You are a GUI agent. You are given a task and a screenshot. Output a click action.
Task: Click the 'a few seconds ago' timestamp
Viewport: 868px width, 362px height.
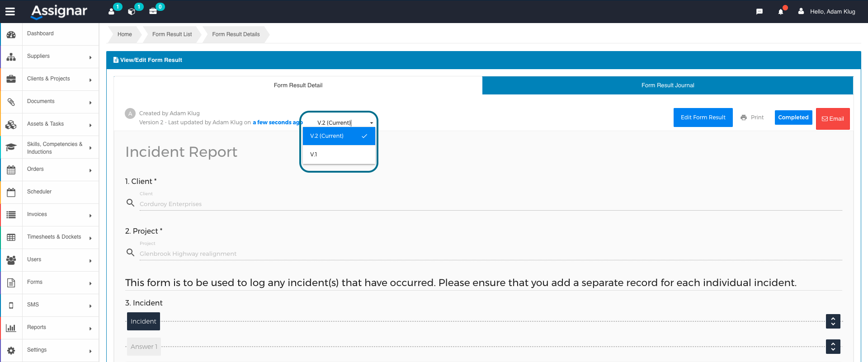click(x=278, y=122)
